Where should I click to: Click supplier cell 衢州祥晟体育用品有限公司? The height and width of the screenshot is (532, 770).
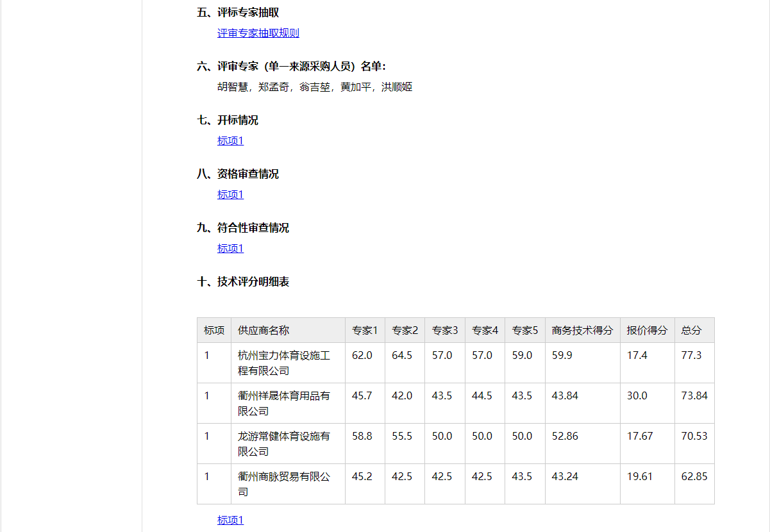coord(284,403)
